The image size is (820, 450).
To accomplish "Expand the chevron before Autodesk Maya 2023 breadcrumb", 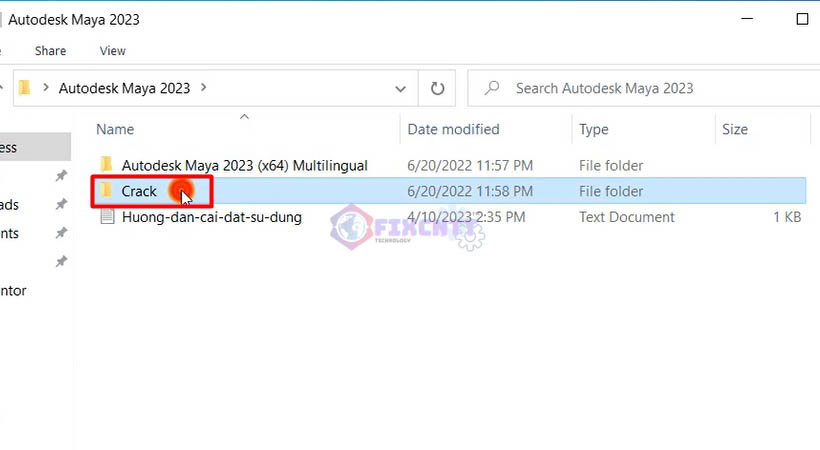I will tap(46, 88).
